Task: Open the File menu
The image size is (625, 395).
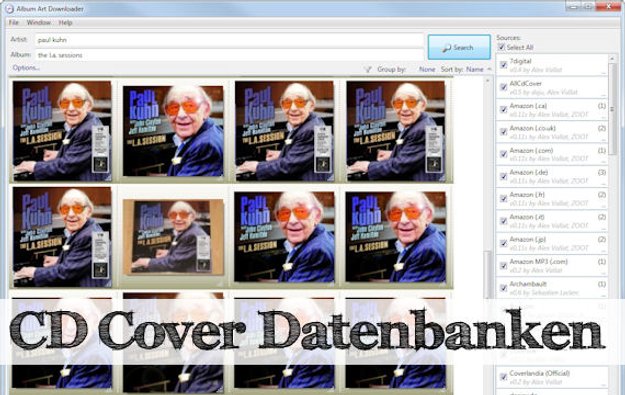Action: tap(14, 23)
